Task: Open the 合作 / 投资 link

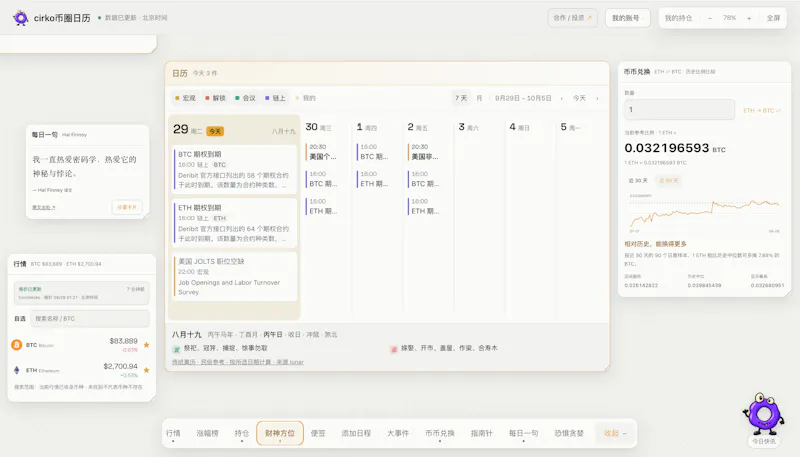Action: coord(572,18)
